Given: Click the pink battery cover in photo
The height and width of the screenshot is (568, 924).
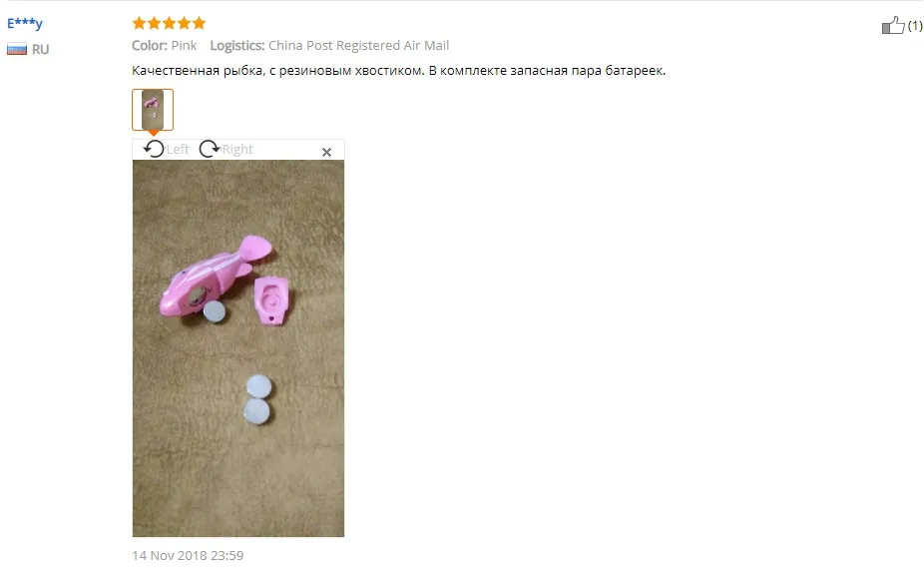Looking at the screenshot, I should [271, 300].
